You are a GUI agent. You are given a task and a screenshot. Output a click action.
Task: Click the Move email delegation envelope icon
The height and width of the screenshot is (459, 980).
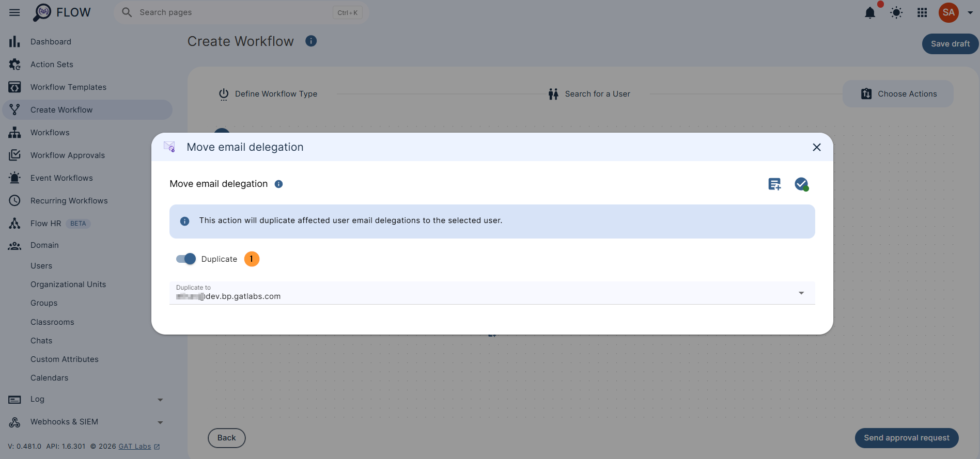click(169, 147)
